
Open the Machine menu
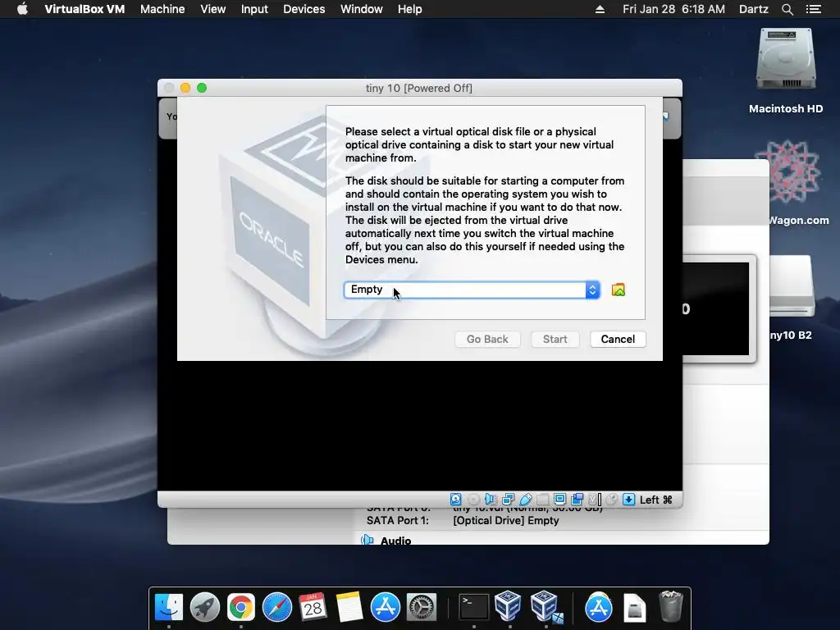tap(162, 9)
